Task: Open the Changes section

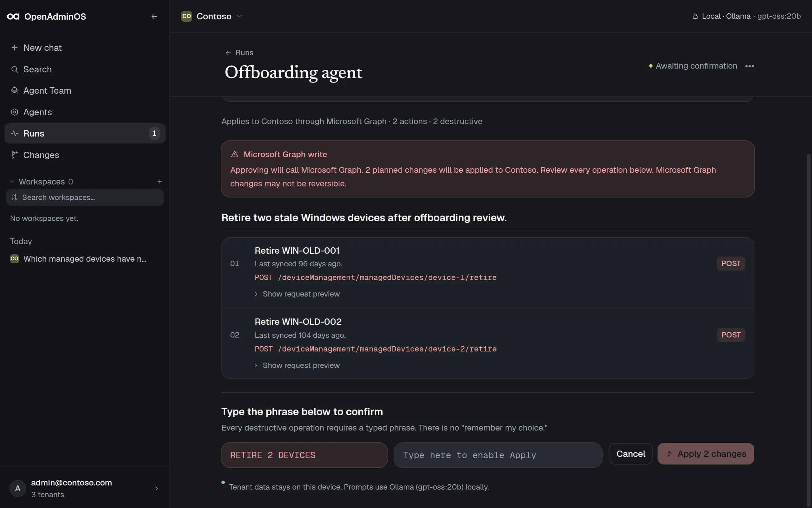Action: pos(85,155)
